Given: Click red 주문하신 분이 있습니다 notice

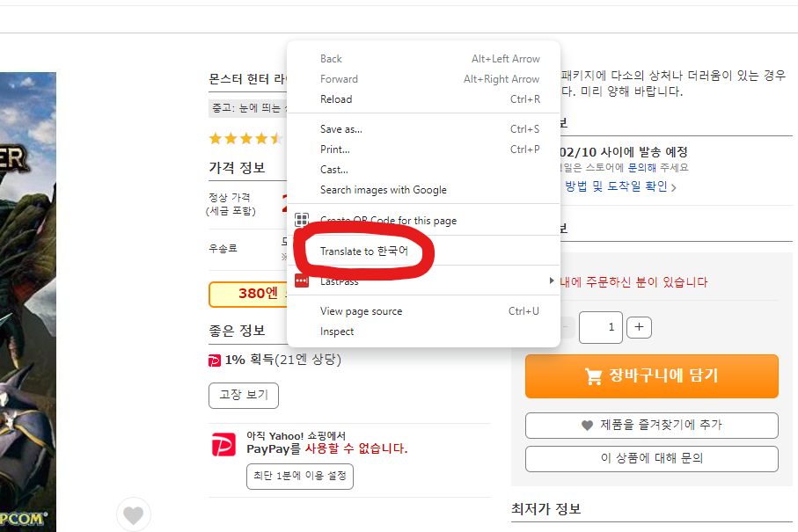Looking at the screenshot, I should tap(633, 282).
